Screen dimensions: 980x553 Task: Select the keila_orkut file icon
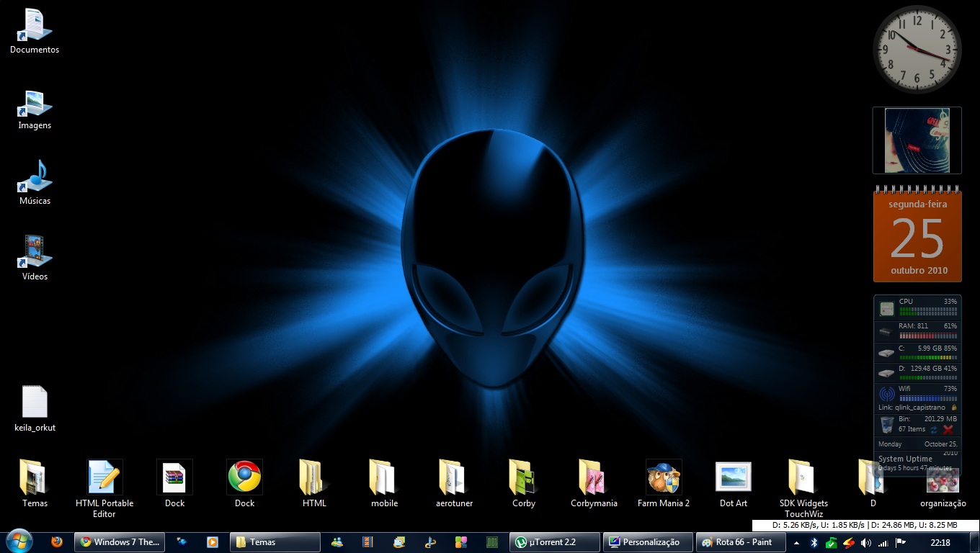coord(35,402)
